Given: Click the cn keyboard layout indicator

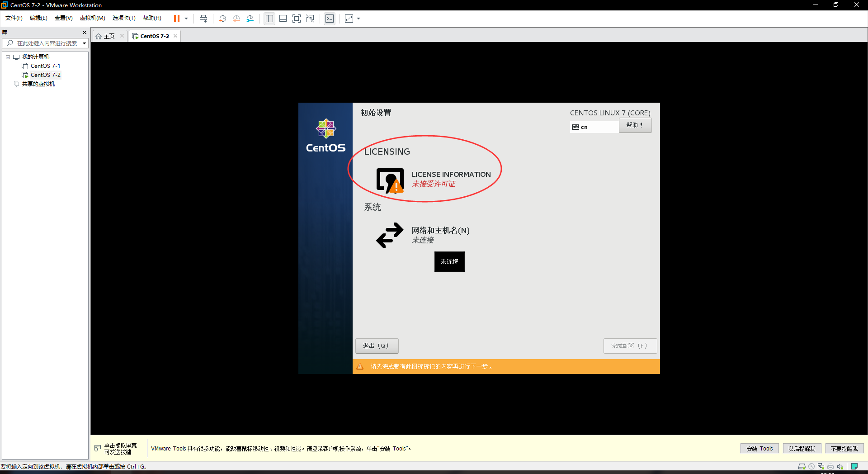Looking at the screenshot, I should point(594,127).
